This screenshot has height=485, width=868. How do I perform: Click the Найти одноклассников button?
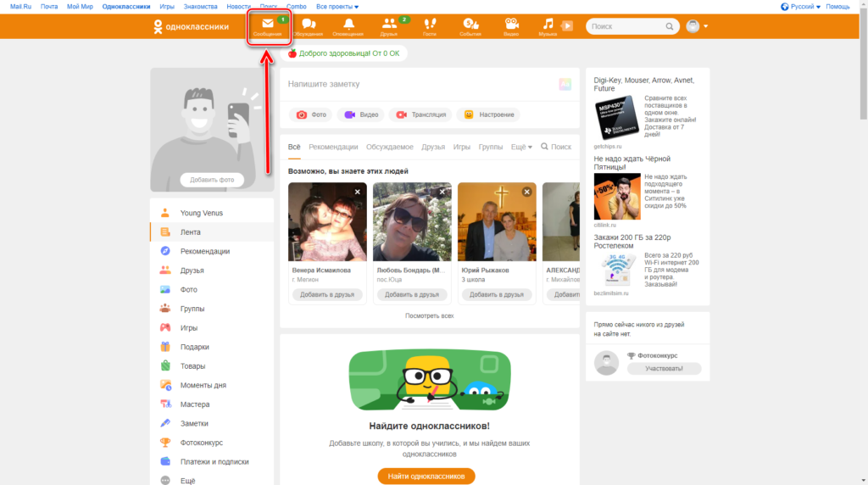[426, 477]
